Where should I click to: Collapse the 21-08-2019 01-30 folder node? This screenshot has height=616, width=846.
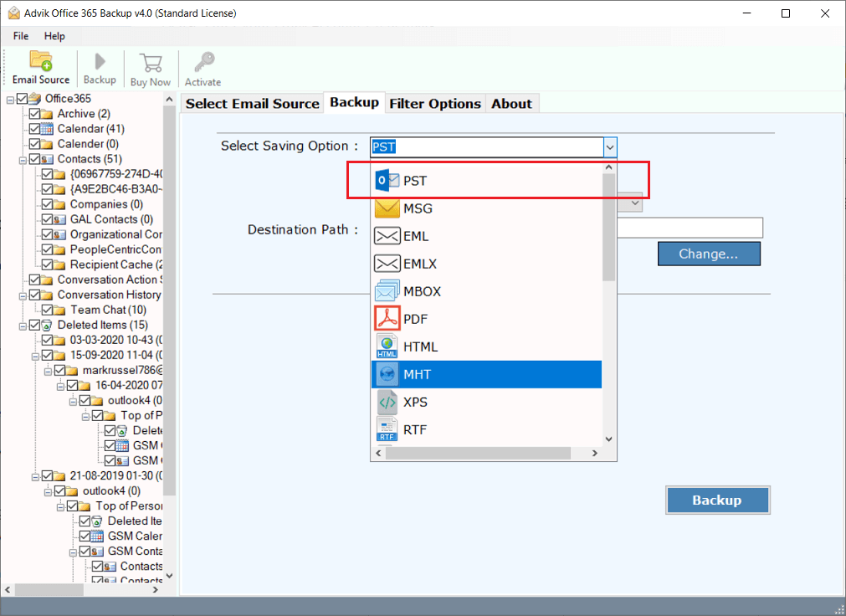35,478
